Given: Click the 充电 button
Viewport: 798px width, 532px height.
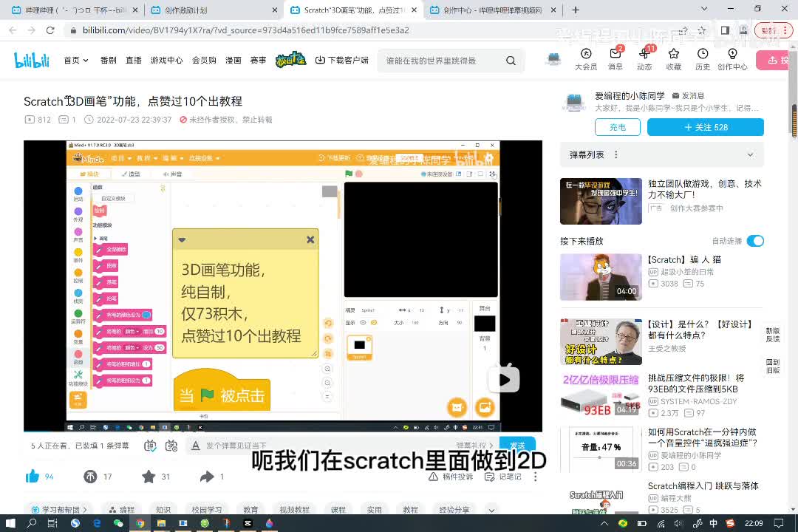Looking at the screenshot, I should (618, 127).
